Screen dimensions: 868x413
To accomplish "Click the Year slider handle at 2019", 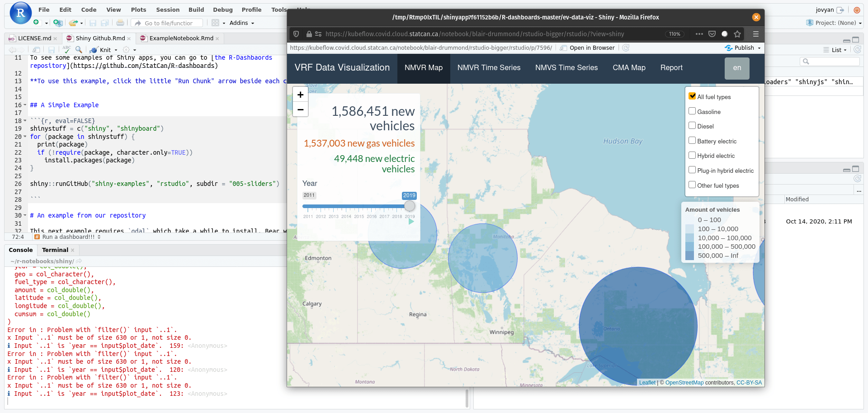I will point(410,206).
